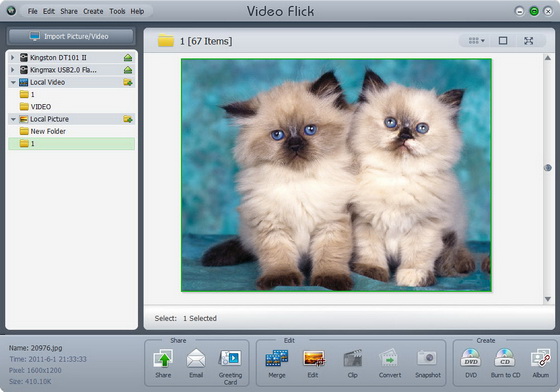The height and width of the screenshot is (392, 560).
Task: Open the Help menu
Action: pyautogui.click(x=137, y=11)
